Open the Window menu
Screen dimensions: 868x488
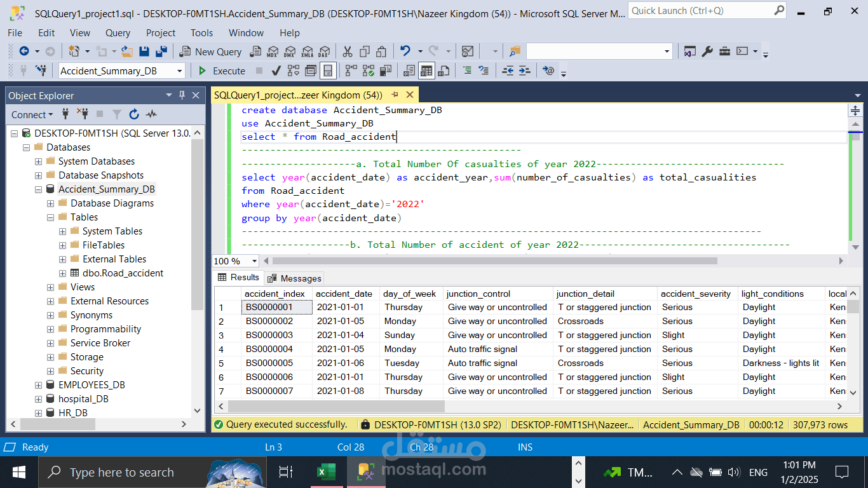(x=246, y=33)
